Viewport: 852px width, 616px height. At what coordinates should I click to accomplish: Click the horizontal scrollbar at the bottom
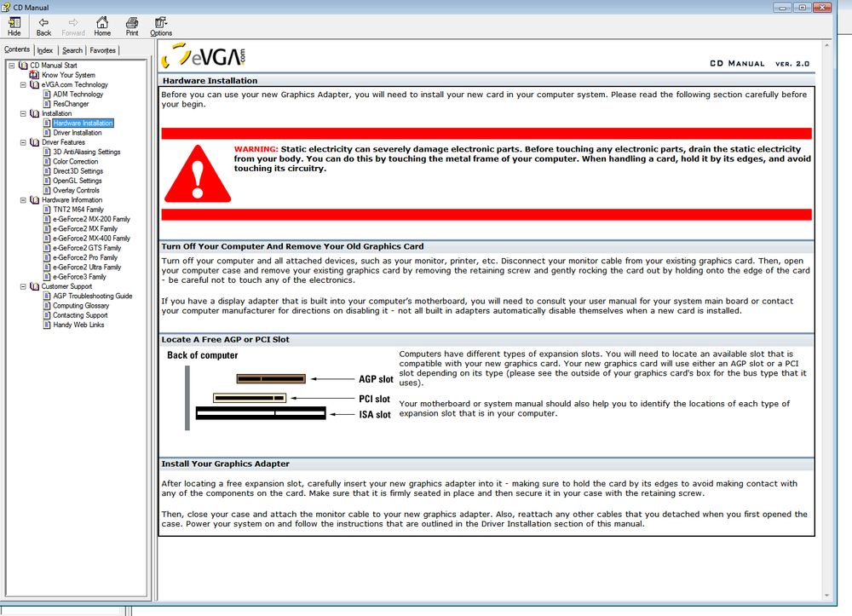[x=60, y=610]
